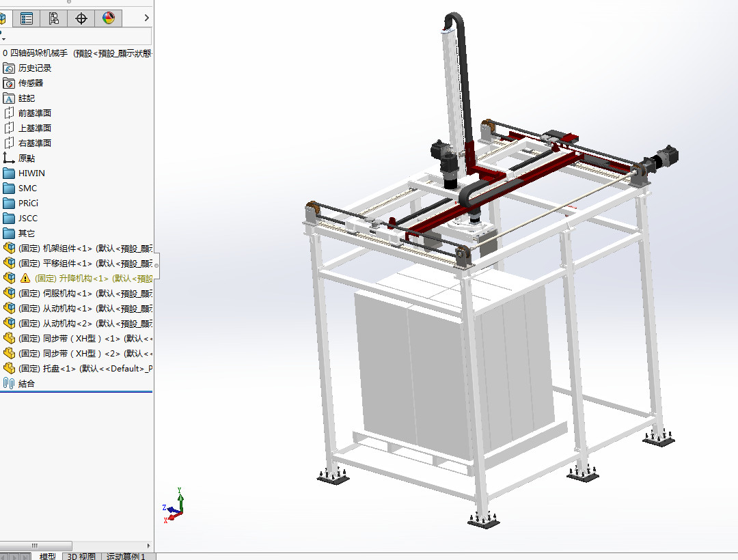738x560 pixels.
Task: Select the 同步带(XH型)<2> row text
Action: coord(85,354)
